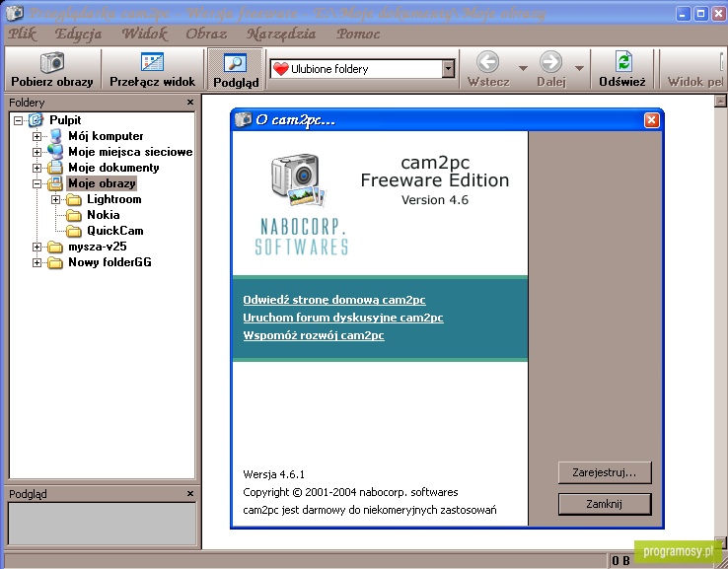
Task: Expand the Moje miejsca sieciowe node
Action: click(36, 152)
